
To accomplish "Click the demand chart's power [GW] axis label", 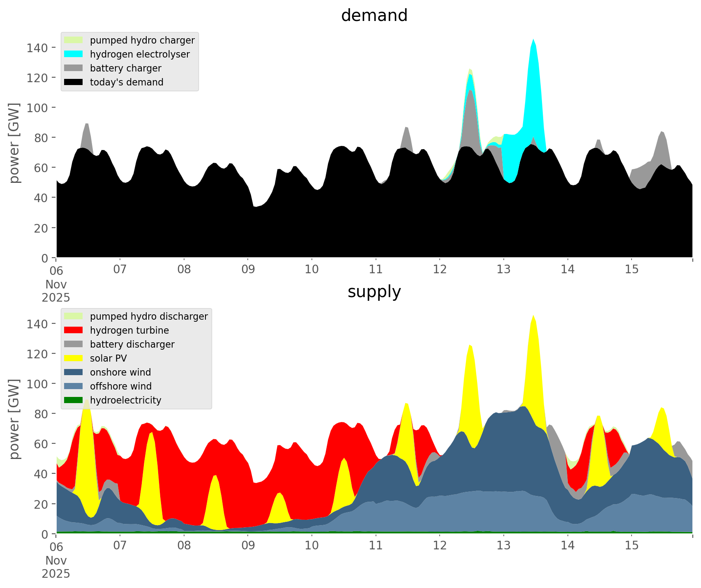I will coord(14,143).
